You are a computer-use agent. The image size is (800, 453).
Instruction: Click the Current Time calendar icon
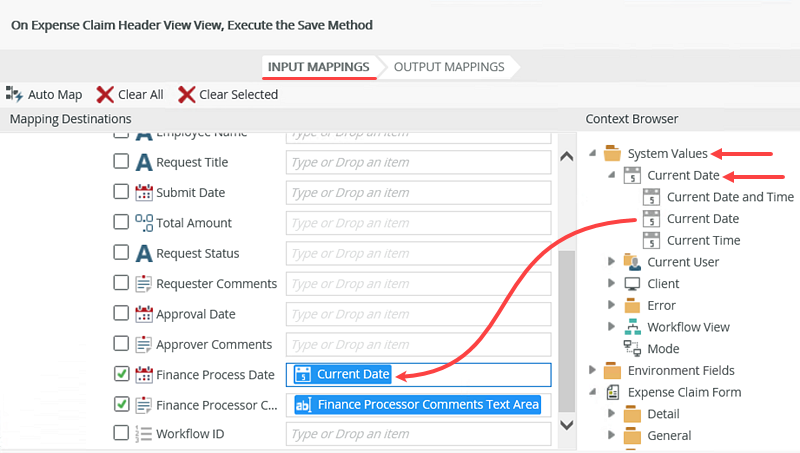[x=651, y=240]
